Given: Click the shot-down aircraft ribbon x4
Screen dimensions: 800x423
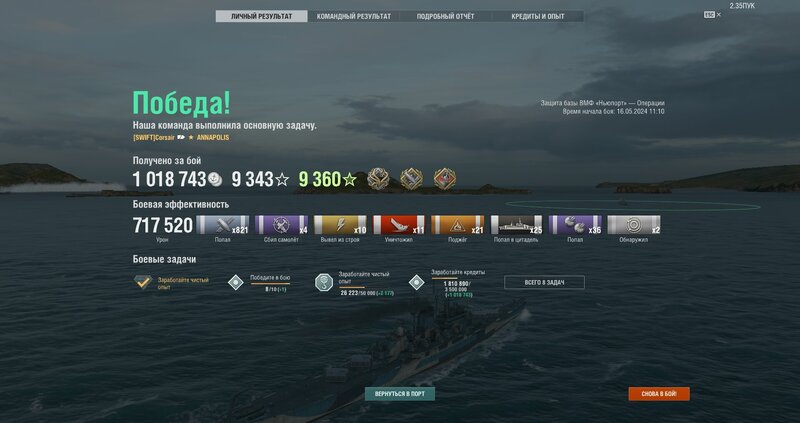Looking at the screenshot, I should pos(282,225).
